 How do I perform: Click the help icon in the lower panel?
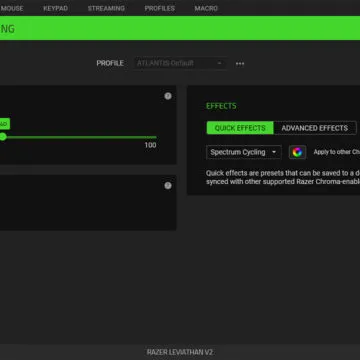coord(168,186)
